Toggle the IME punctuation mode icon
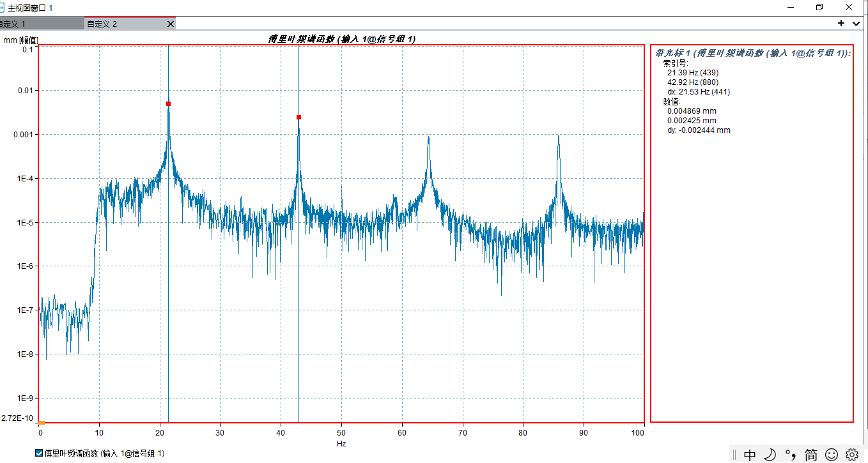This screenshot has width=868, height=463. [x=791, y=455]
